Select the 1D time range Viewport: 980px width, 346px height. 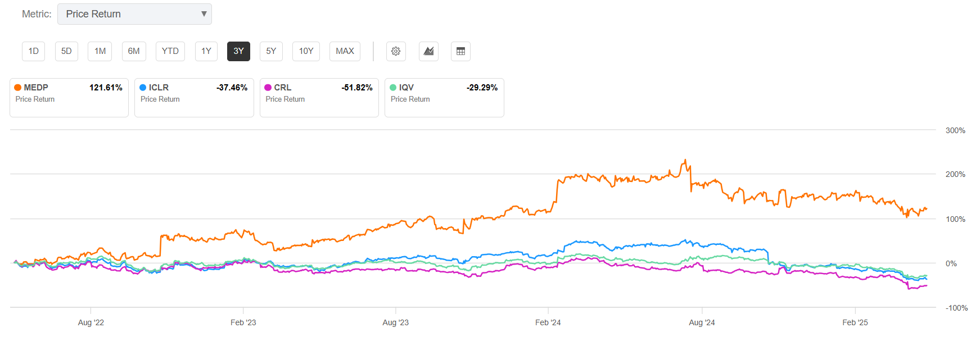tap(34, 51)
